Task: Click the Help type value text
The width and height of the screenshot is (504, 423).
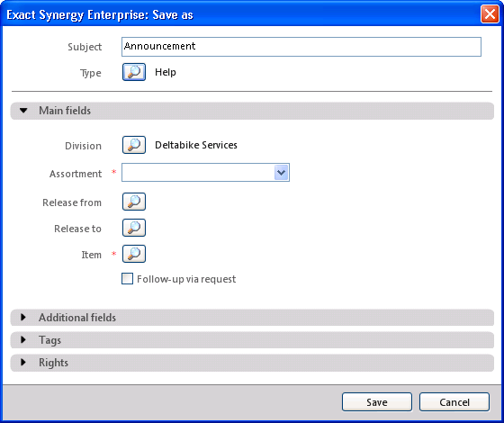Action: tap(166, 72)
